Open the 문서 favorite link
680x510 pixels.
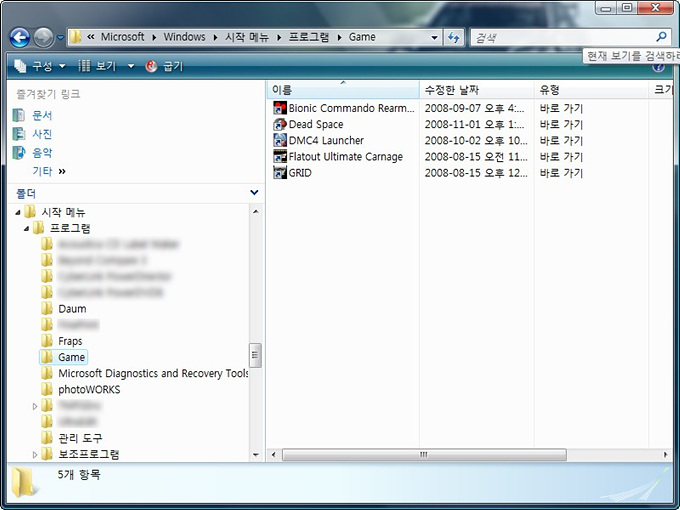pos(42,115)
